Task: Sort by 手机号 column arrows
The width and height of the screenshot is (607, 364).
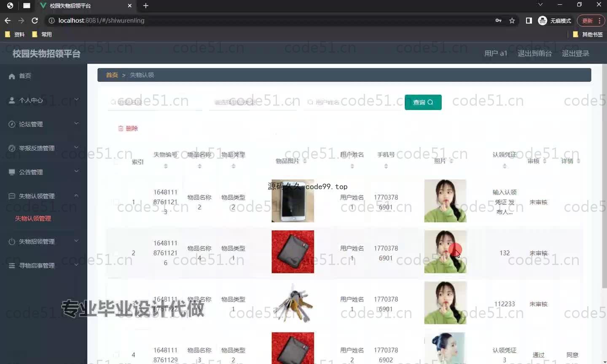Action: pyautogui.click(x=386, y=166)
